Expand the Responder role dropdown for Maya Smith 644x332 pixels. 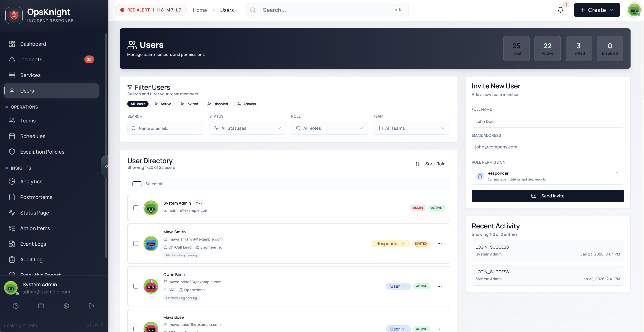click(x=403, y=244)
